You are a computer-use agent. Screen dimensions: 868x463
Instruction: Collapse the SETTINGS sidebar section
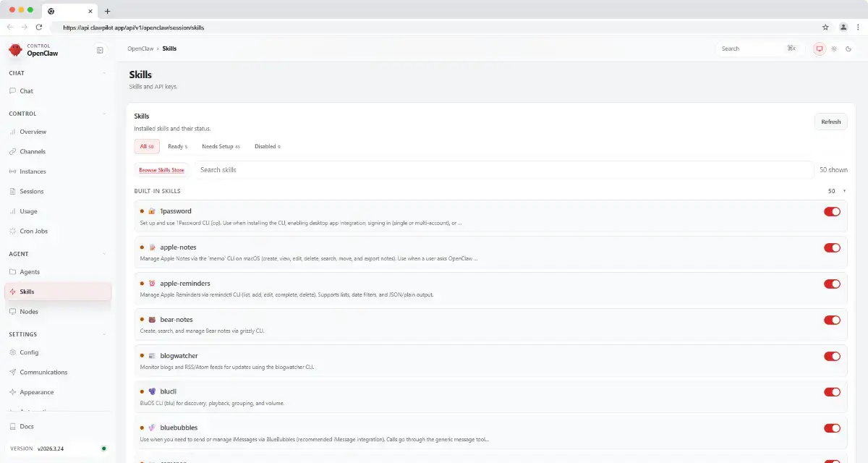[x=104, y=334]
